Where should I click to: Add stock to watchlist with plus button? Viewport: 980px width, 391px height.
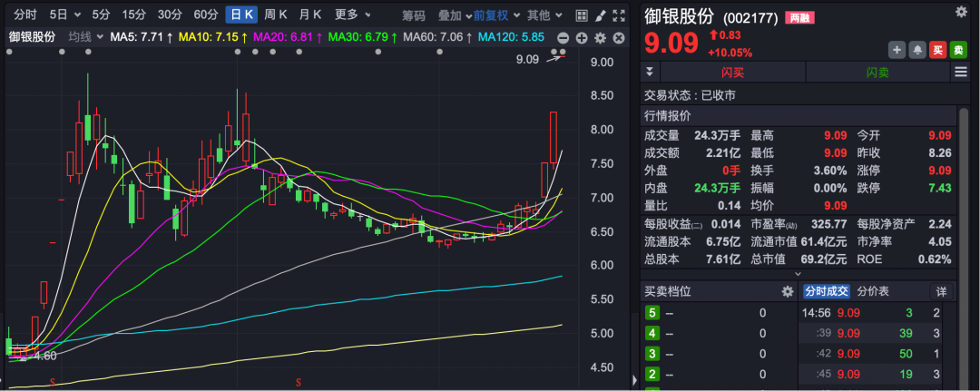point(897,50)
